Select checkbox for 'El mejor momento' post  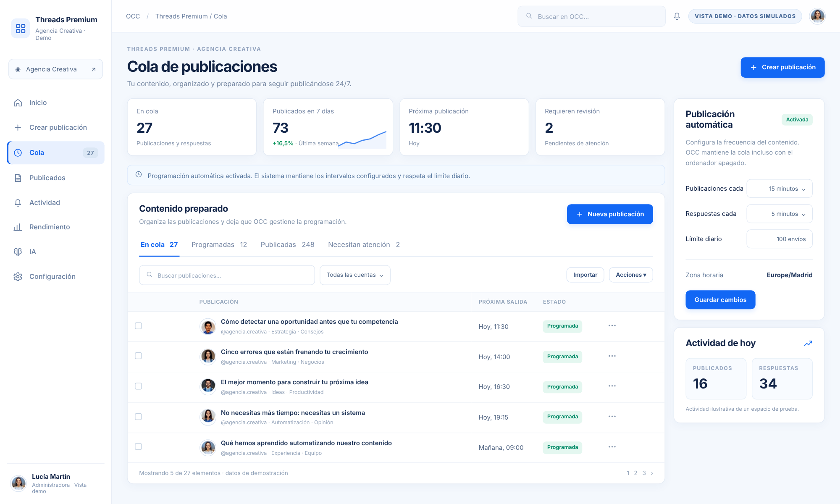[138, 386]
